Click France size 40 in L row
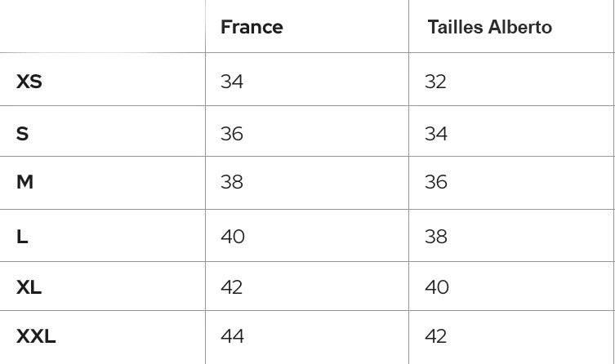This screenshot has width=615, height=364. click(x=233, y=237)
